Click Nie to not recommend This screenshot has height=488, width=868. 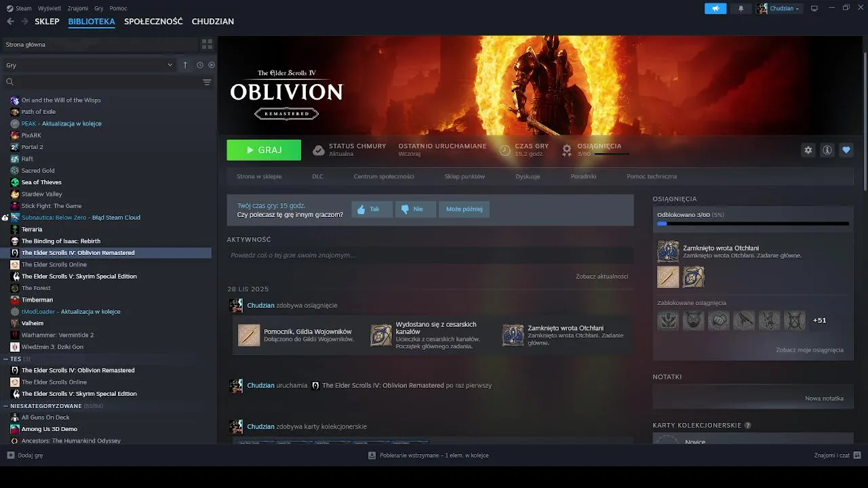[416, 209]
